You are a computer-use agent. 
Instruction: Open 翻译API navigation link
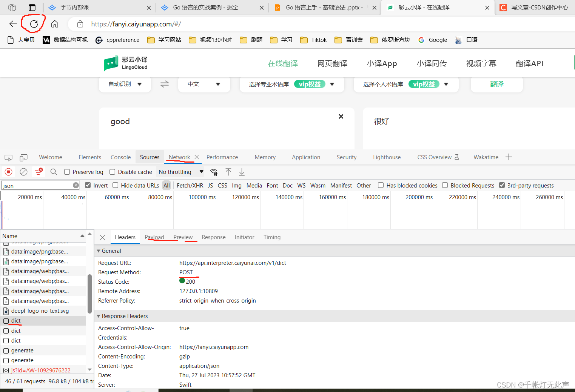pyautogui.click(x=530, y=63)
